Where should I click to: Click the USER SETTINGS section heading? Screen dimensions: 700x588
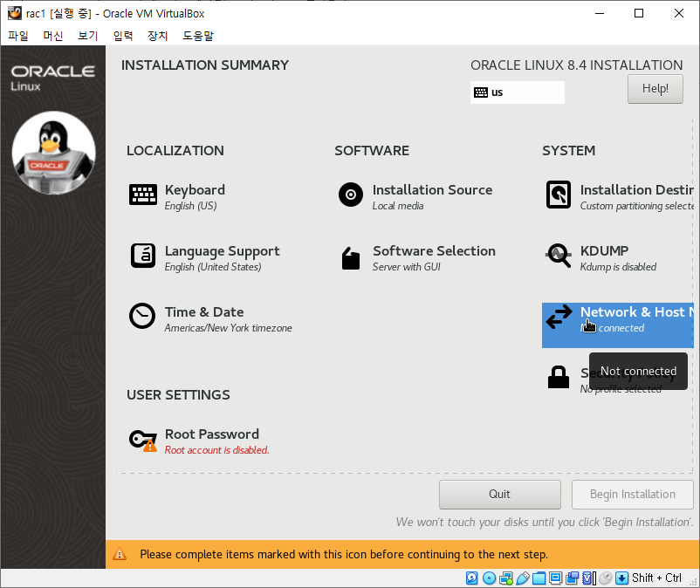tap(178, 395)
